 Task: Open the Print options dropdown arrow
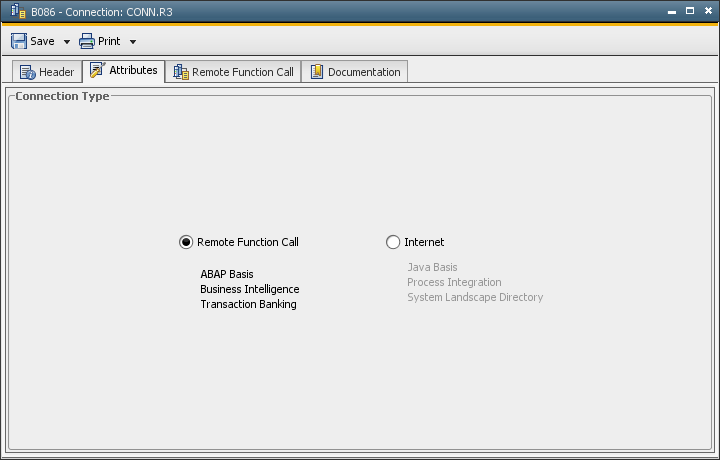[133, 42]
